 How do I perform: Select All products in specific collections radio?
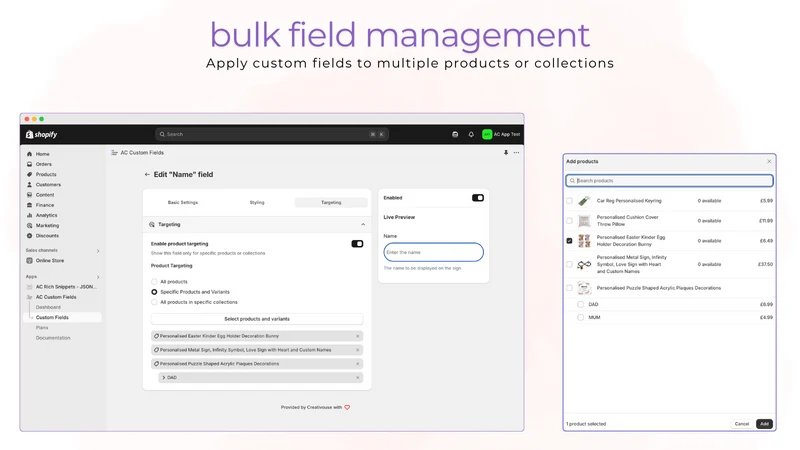154,302
